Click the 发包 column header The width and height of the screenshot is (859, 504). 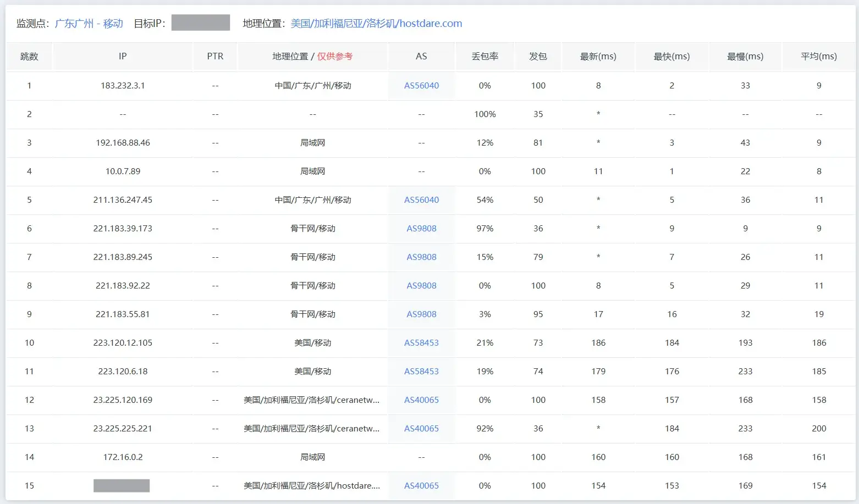(538, 56)
